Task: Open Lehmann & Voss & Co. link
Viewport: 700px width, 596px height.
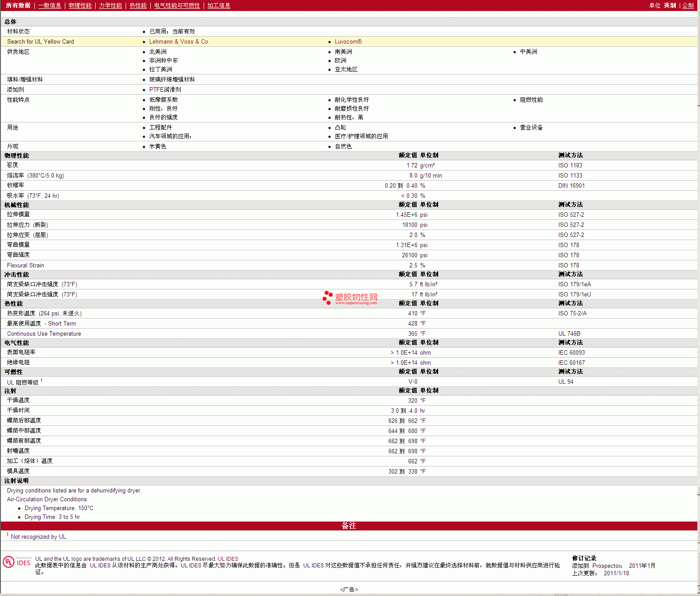Action: (179, 41)
